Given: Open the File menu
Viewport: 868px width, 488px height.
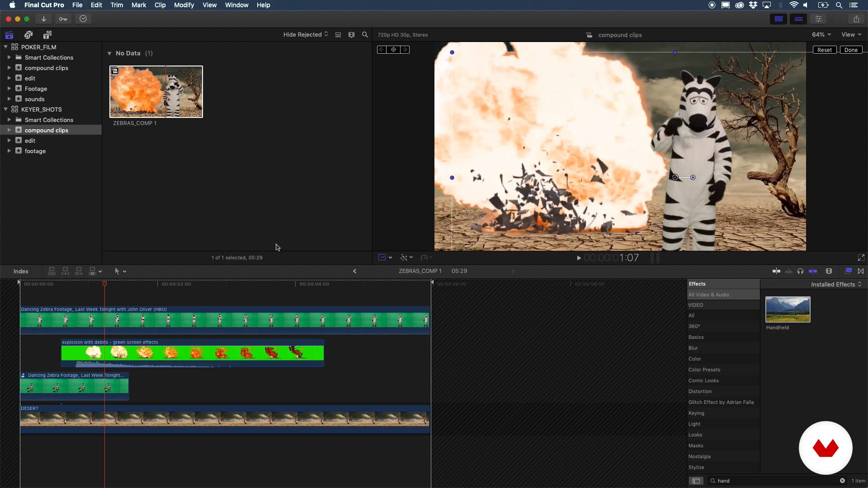Looking at the screenshot, I should [x=77, y=5].
